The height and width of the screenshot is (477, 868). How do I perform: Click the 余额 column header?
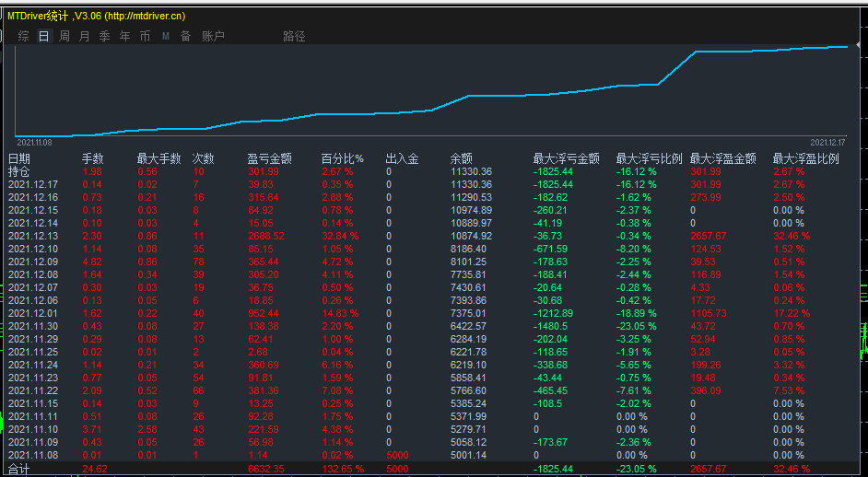click(462, 158)
